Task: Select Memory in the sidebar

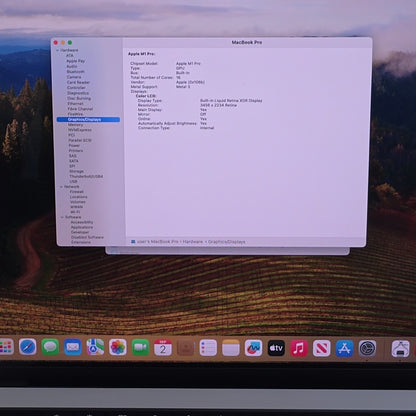Action: coord(76,125)
